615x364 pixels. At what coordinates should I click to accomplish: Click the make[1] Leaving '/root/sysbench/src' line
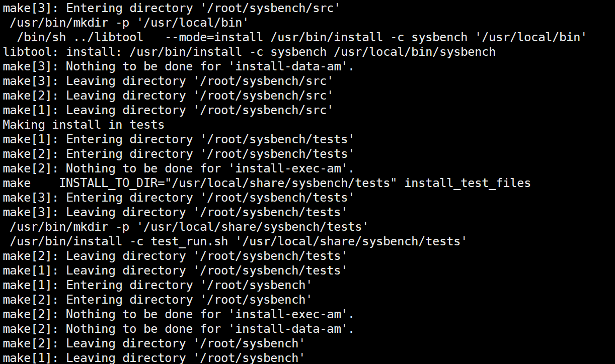(x=168, y=110)
